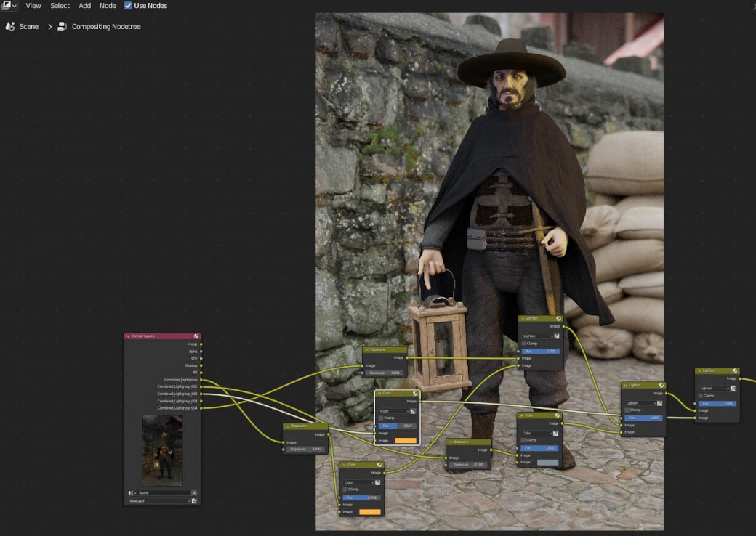The height and width of the screenshot is (536, 756).
Task: Open the Node menu
Action: click(108, 6)
